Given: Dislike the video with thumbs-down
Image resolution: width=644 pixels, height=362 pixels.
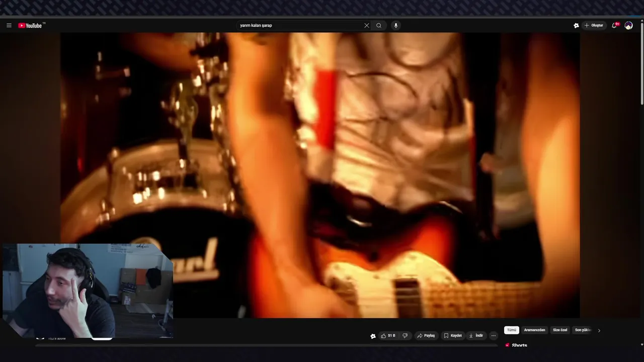Looking at the screenshot, I should click(405, 335).
